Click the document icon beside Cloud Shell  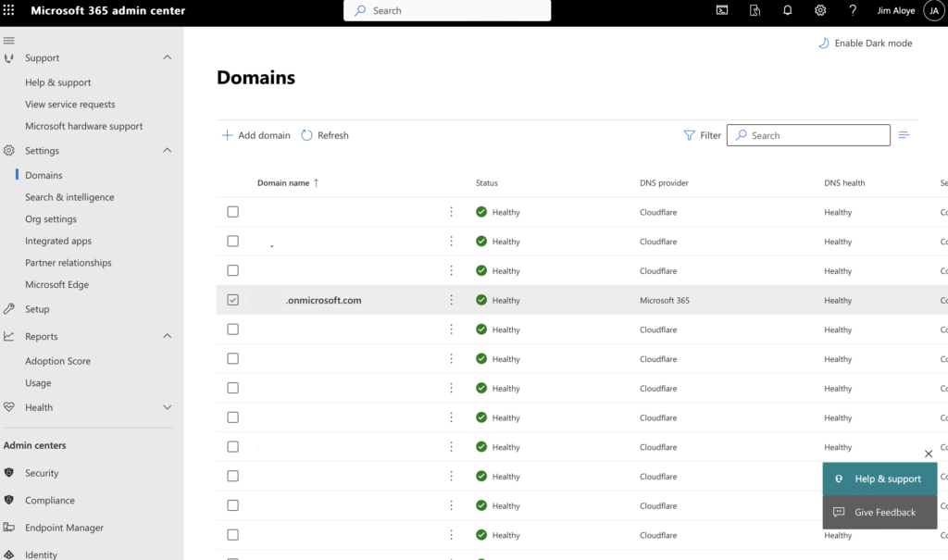755,10
